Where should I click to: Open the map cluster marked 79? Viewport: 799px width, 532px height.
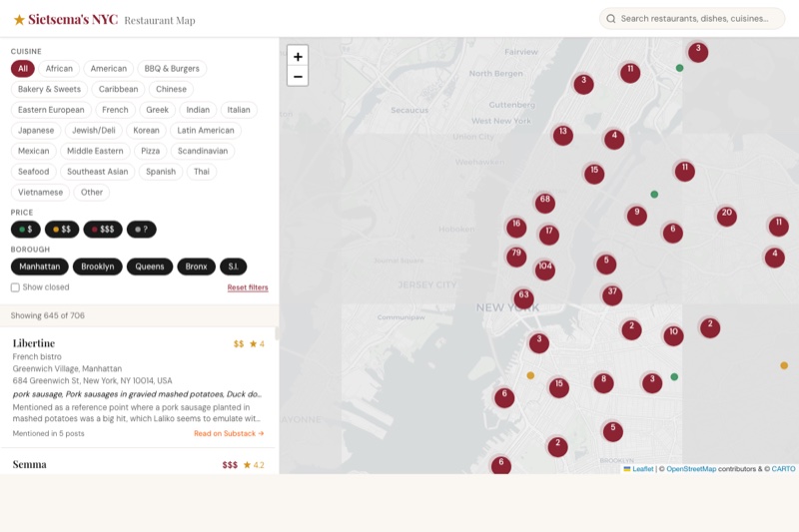coord(516,257)
